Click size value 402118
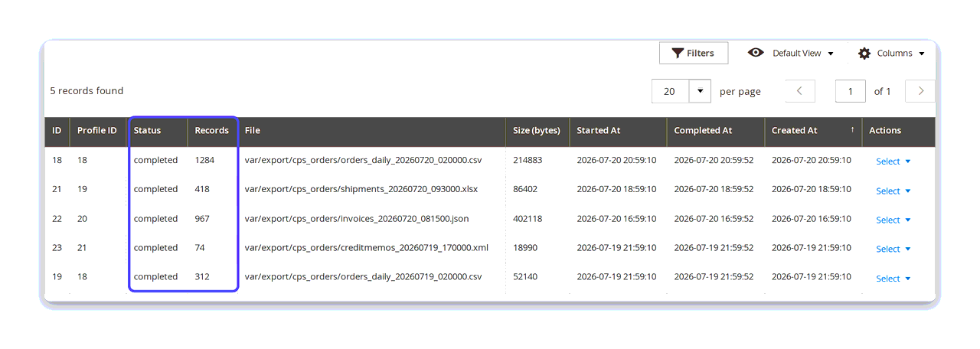Image resolution: width=980 pixels, height=349 pixels. coord(528,219)
